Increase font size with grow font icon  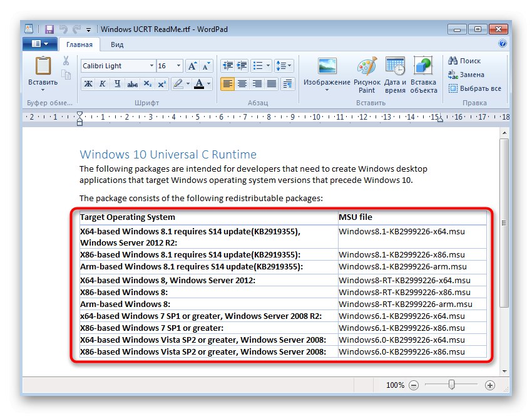192,66
